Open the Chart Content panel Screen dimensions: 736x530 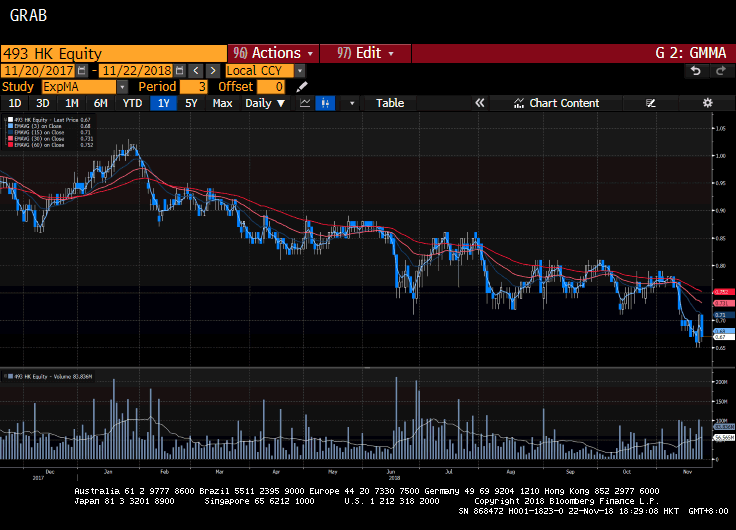click(556, 103)
